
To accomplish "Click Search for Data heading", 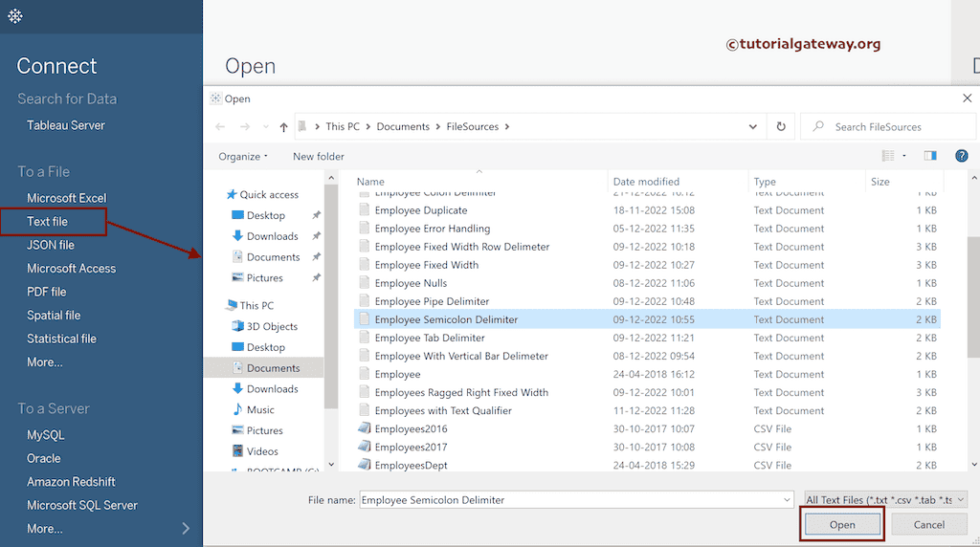I will point(67,98).
